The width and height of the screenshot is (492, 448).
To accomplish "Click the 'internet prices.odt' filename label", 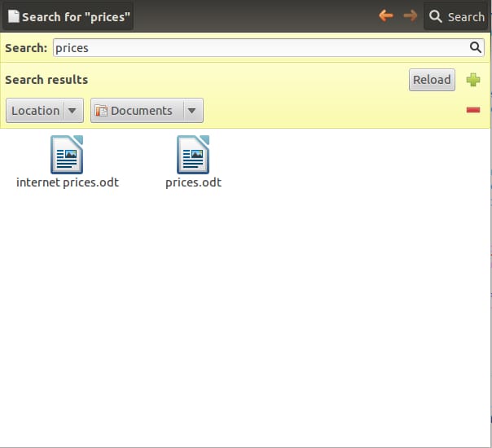I will click(x=68, y=182).
